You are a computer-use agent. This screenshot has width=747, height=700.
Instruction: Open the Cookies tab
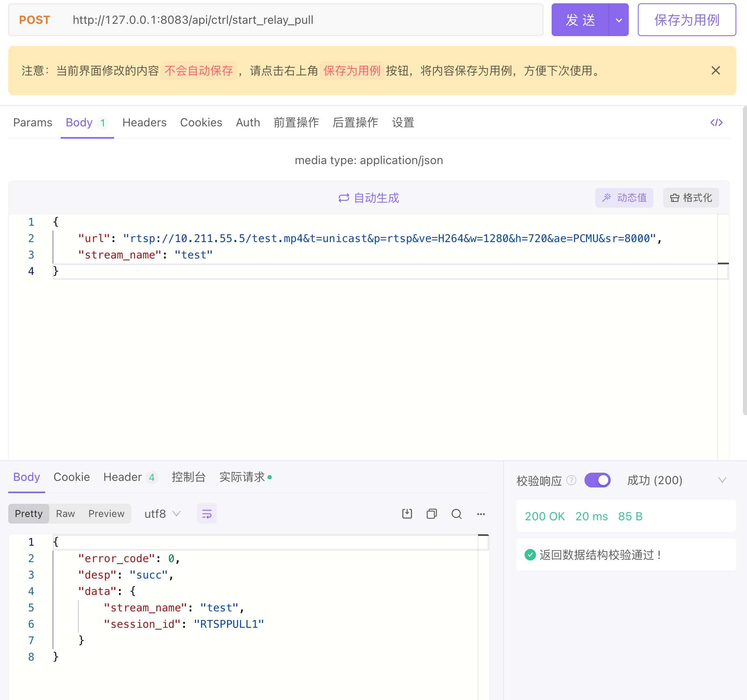click(201, 122)
